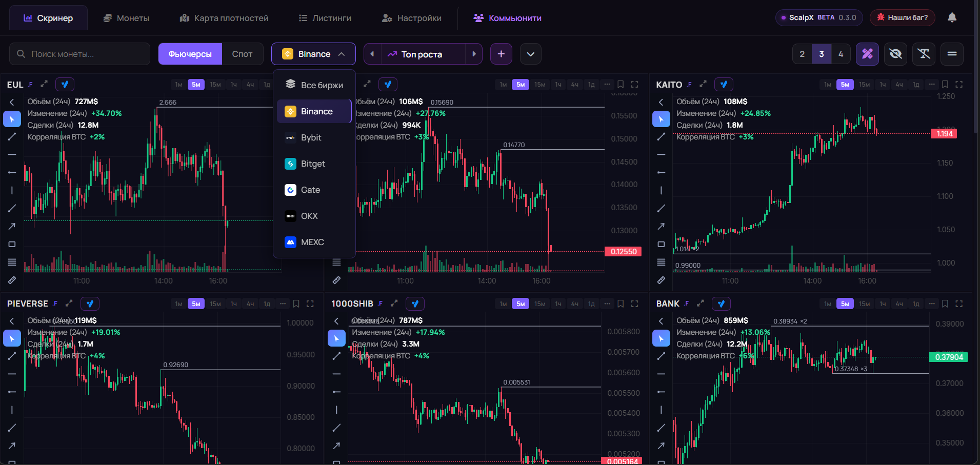Viewport: 980px width, 465px height.
Task: Activate the arrow drawing tool in EUL chart
Action: [x=12, y=226]
